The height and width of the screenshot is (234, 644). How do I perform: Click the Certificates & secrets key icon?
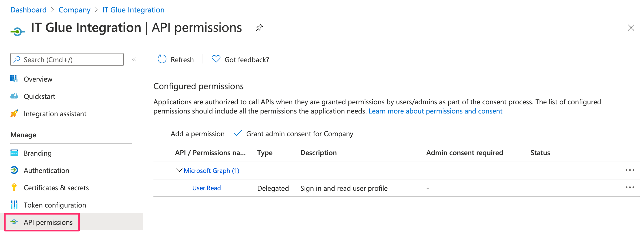click(x=14, y=187)
